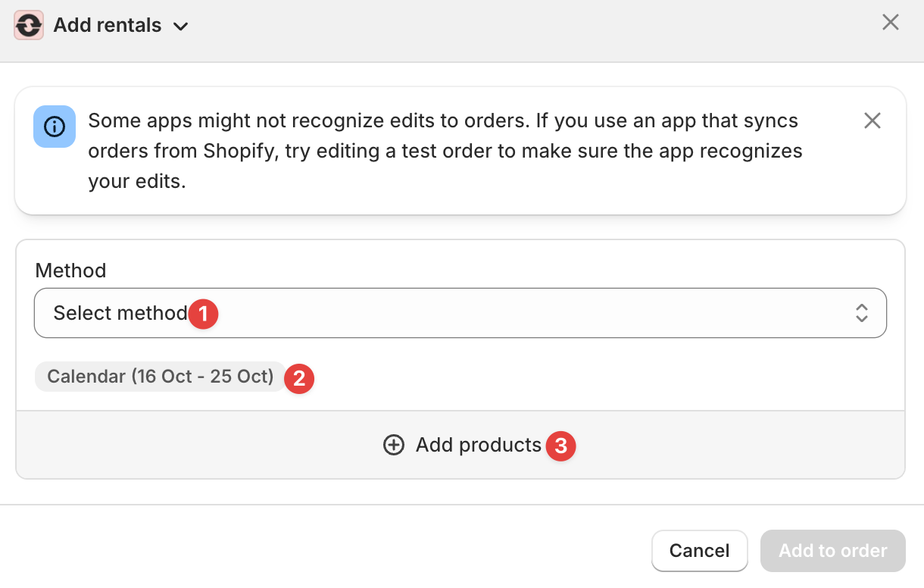Screen dimensions: 924x588
Task: Expand the Add rentals title chevron
Action: pos(180,27)
